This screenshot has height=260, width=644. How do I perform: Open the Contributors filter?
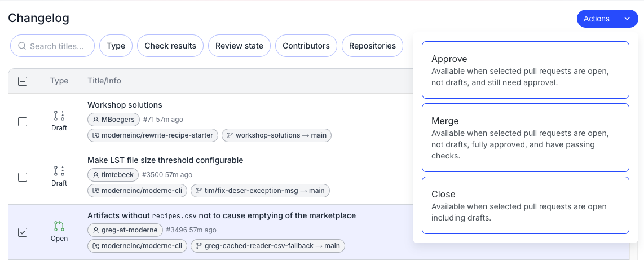tap(306, 46)
